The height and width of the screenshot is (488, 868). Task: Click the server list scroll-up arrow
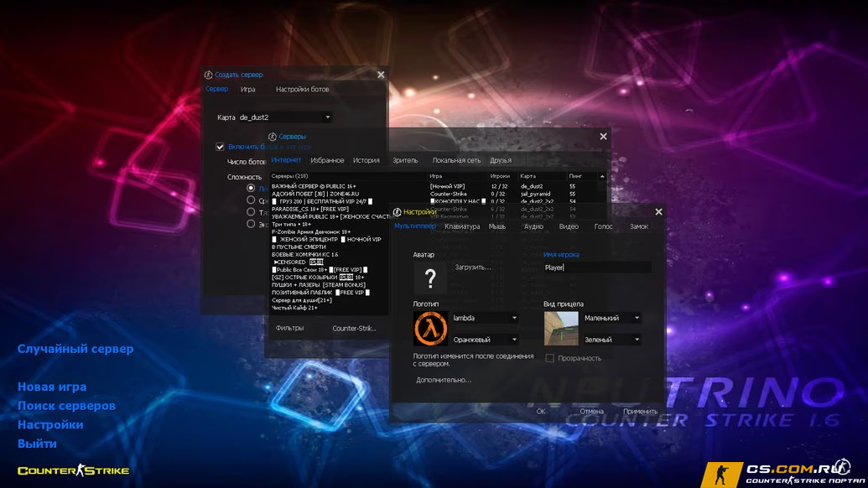(602, 176)
